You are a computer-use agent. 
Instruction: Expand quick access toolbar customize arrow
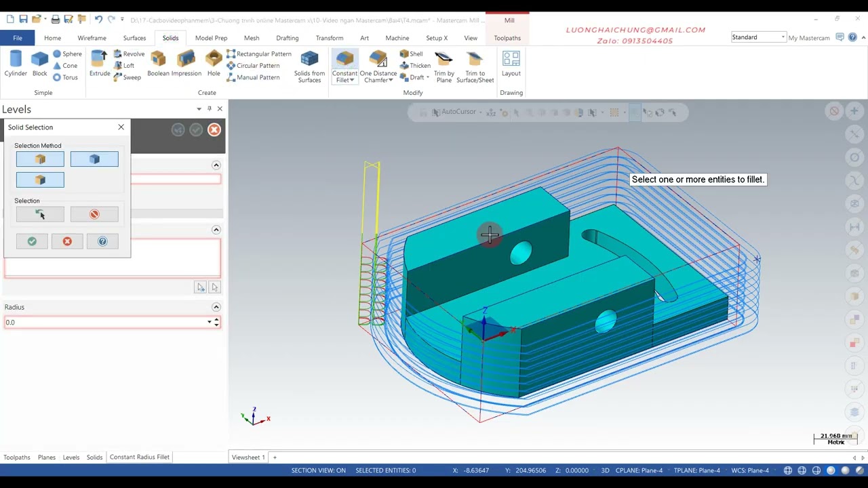click(x=122, y=19)
